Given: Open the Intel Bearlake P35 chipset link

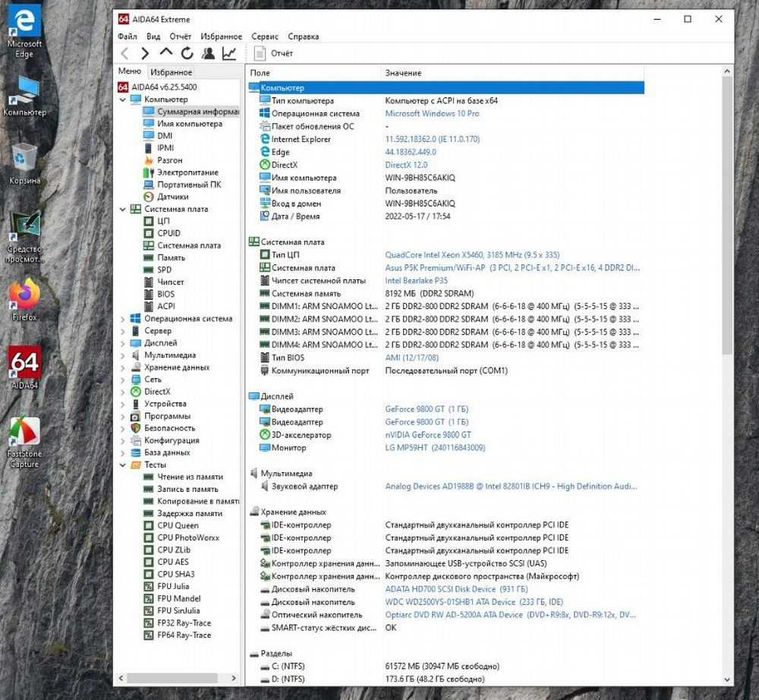Looking at the screenshot, I should click(416, 281).
